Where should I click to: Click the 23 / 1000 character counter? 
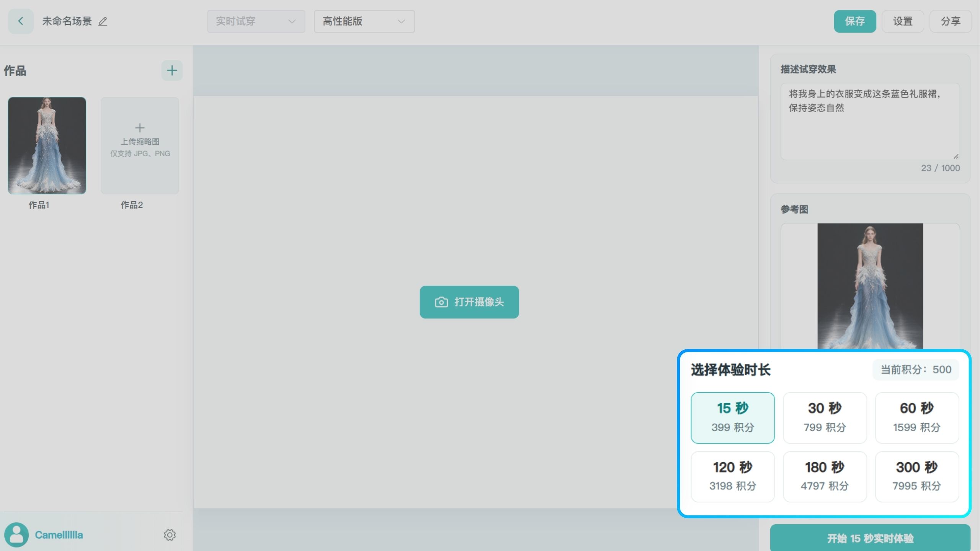940,168
